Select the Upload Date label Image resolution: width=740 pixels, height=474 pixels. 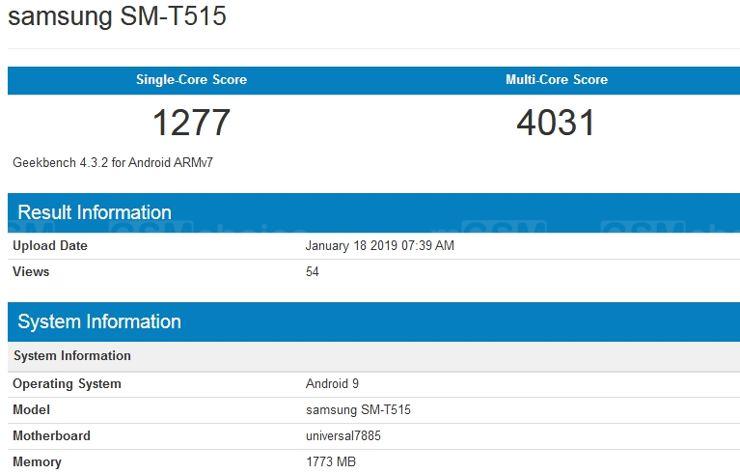[x=50, y=245]
